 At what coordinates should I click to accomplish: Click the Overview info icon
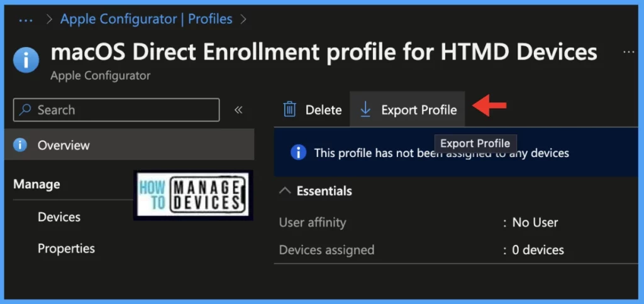coord(19,145)
